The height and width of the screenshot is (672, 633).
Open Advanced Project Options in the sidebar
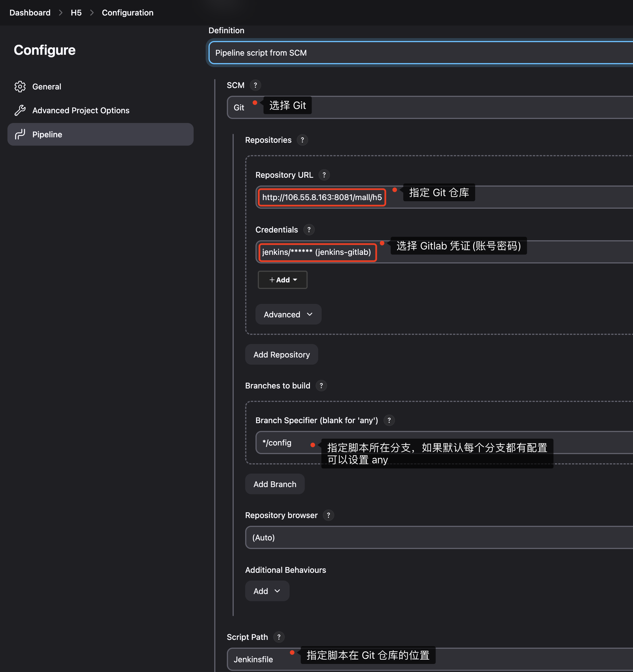(x=81, y=111)
